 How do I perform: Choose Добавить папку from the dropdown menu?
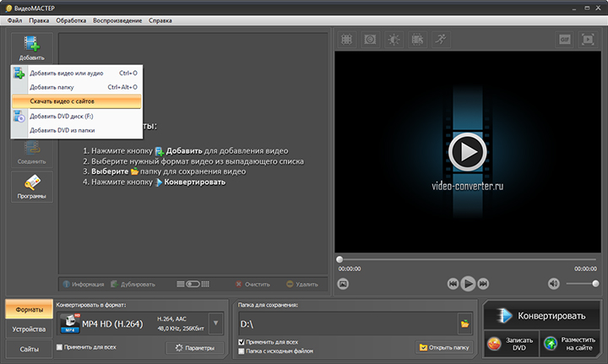coord(77,87)
